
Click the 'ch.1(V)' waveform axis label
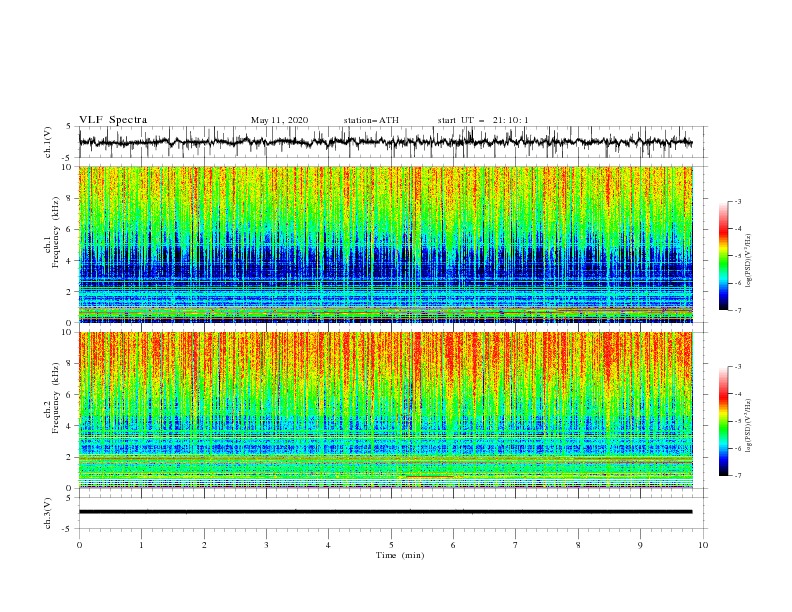48,142
